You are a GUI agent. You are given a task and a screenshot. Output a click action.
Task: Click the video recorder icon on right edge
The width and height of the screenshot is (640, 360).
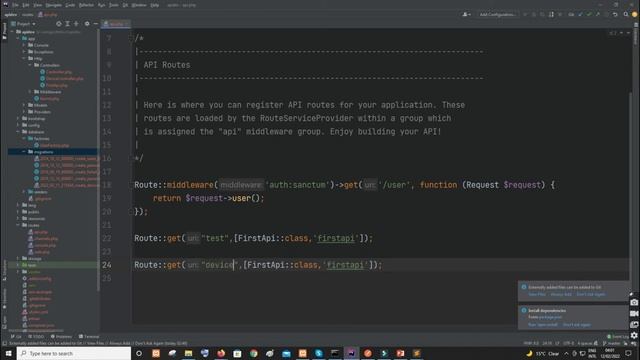[x=634, y=313]
